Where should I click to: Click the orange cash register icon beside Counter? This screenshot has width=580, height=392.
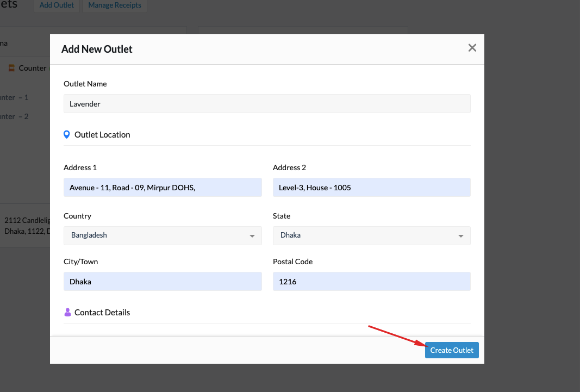[12, 68]
